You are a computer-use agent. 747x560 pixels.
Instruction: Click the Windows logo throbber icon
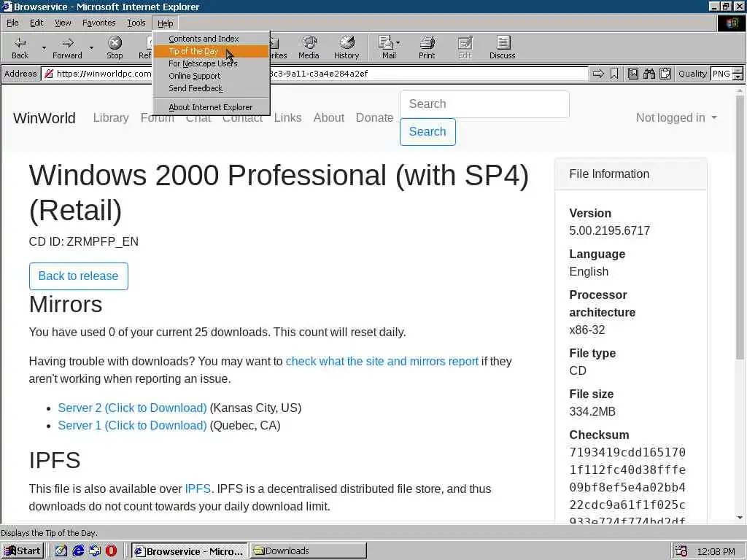[731, 23]
